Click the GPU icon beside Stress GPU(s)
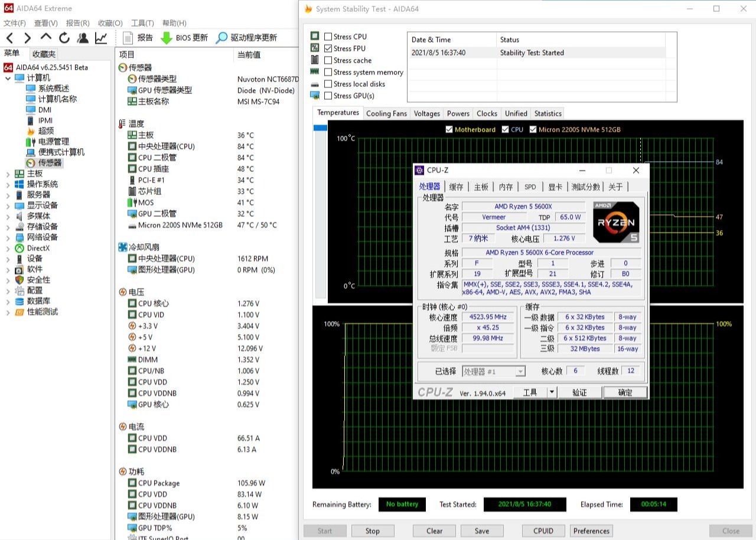The height and width of the screenshot is (540, 756). point(315,96)
